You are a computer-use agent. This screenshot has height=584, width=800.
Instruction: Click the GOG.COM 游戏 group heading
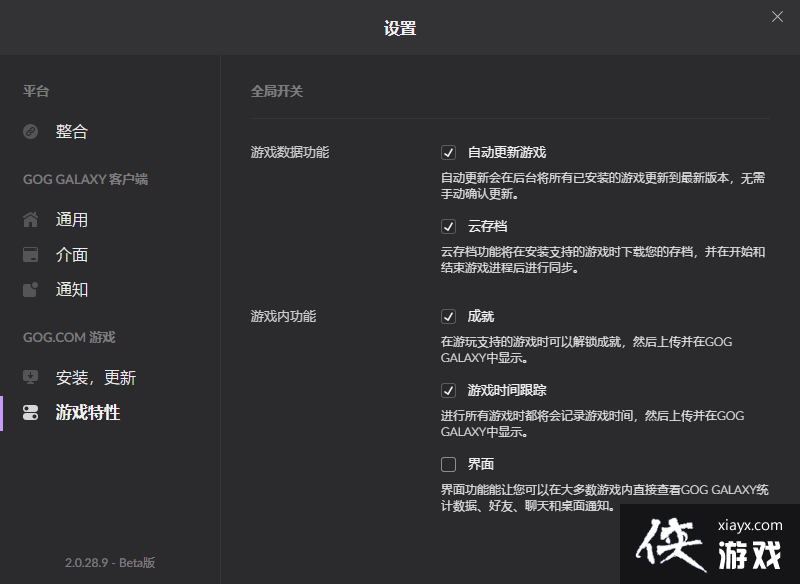tap(69, 338)
